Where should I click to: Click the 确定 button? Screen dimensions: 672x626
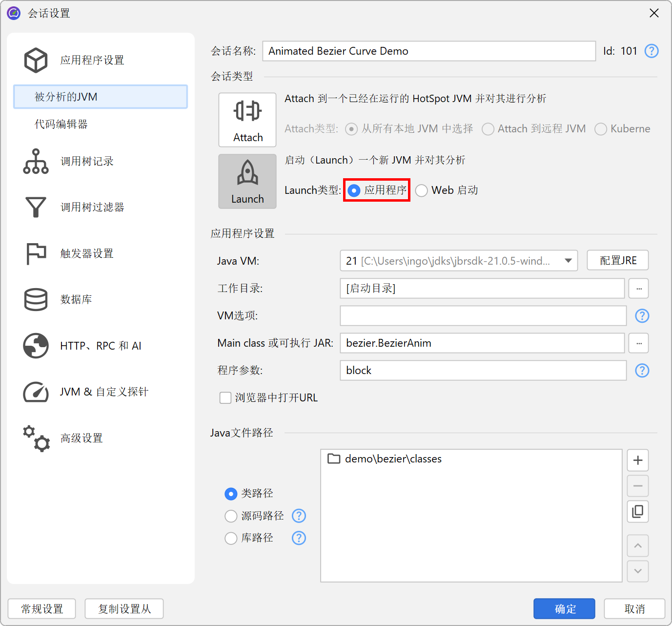(564, 609)
